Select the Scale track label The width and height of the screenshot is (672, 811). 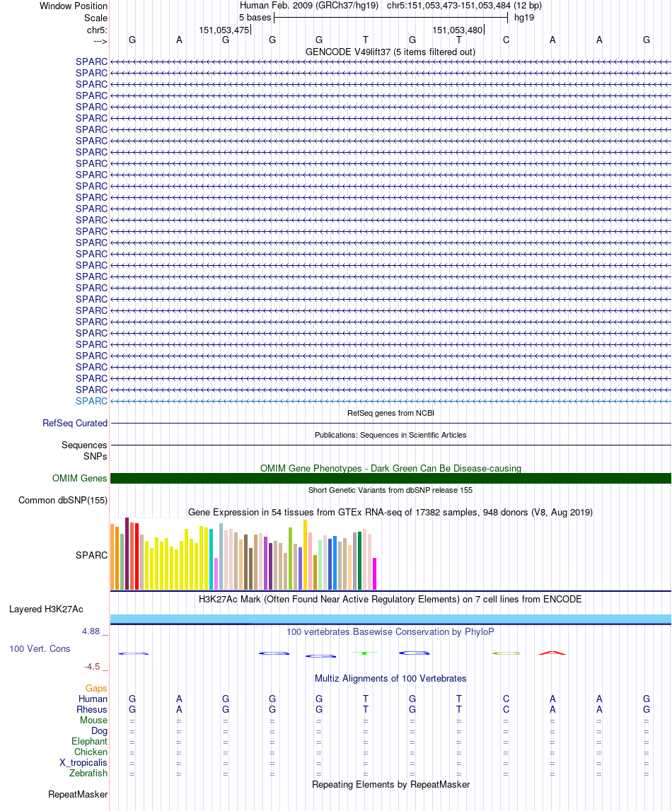pos(95,18)
